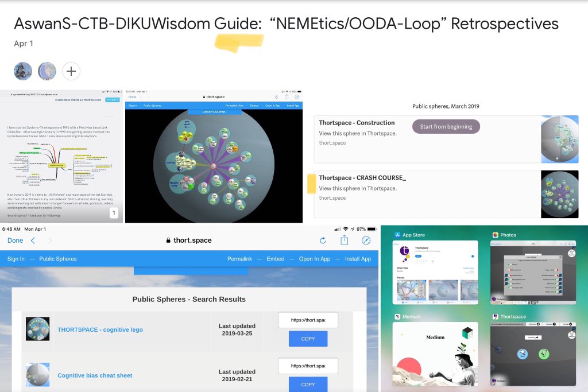Tap the share icon in the browser bar
The height and width of the screenshot is (392, 588).
pyautogui.click(x=345, y=240)
